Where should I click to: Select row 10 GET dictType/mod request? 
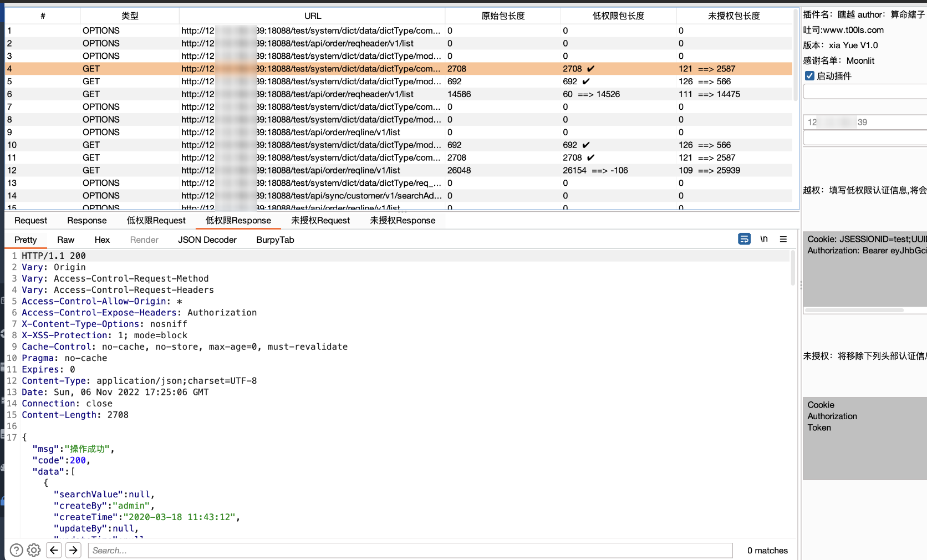(x=399, y=145)
